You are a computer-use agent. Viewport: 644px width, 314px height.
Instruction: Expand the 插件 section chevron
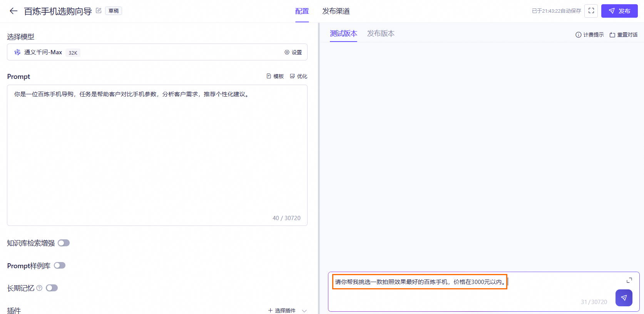click(x=304, y=311)
